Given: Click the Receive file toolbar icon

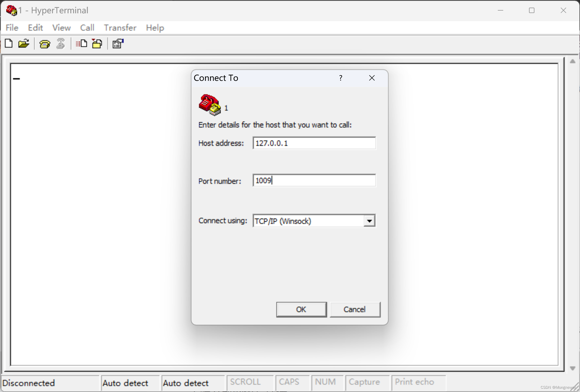Looking at the screenshot, I should coord(97,44).
